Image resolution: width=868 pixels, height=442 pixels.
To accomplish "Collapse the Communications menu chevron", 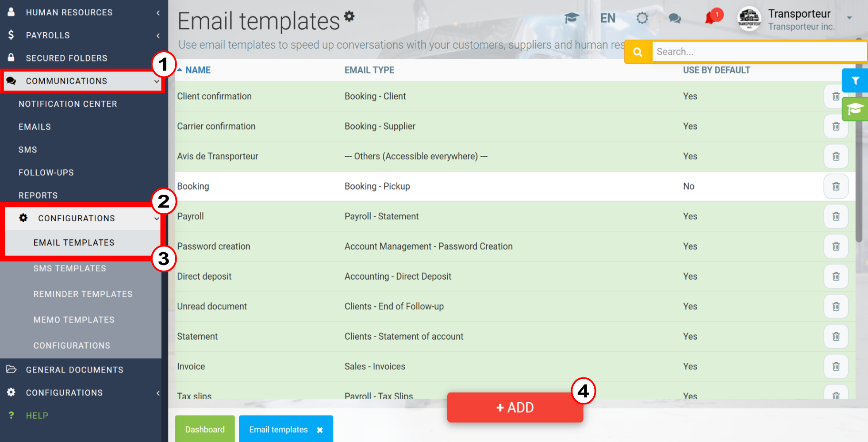I will [157, 81].
